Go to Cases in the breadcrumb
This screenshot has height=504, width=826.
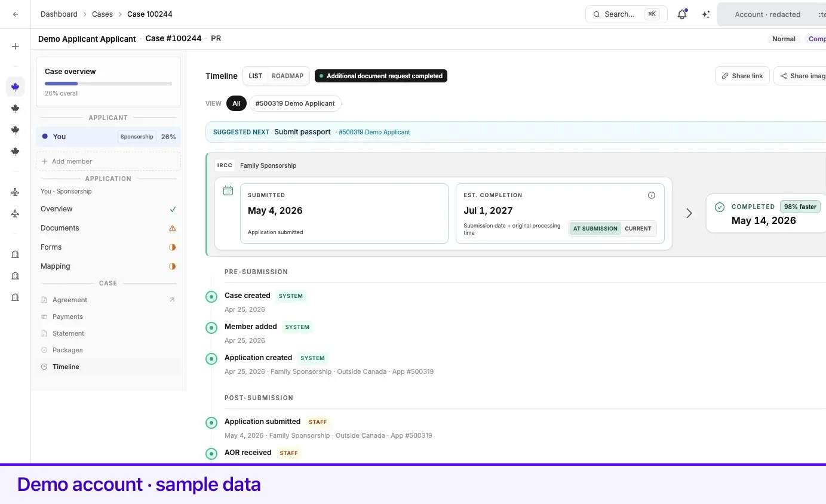[x=102, y=14]
